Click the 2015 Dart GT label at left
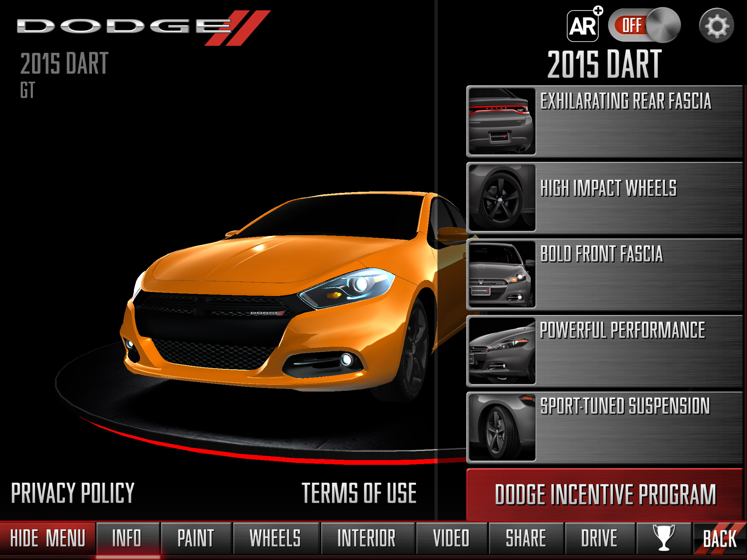Screen dimensions: 747x560 [64, 75]
